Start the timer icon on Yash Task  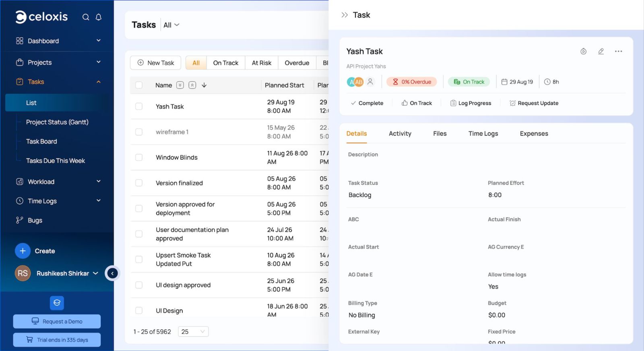pos(583,51)
